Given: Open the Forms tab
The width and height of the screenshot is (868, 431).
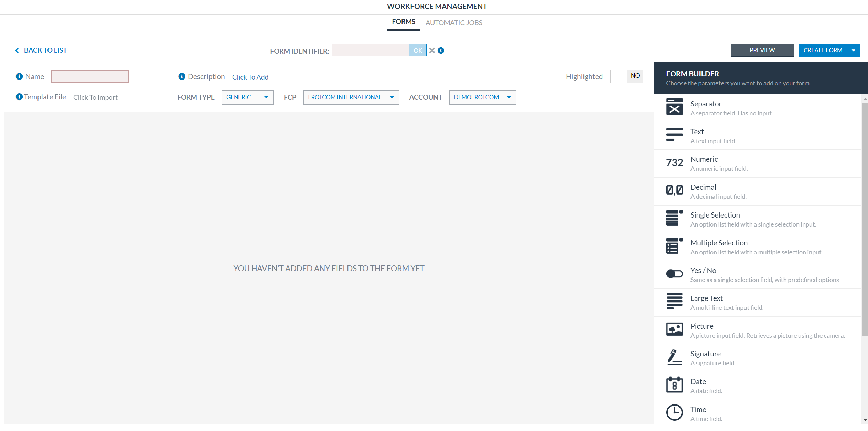Looking at the screenshot, I should (x=403, y=21).
